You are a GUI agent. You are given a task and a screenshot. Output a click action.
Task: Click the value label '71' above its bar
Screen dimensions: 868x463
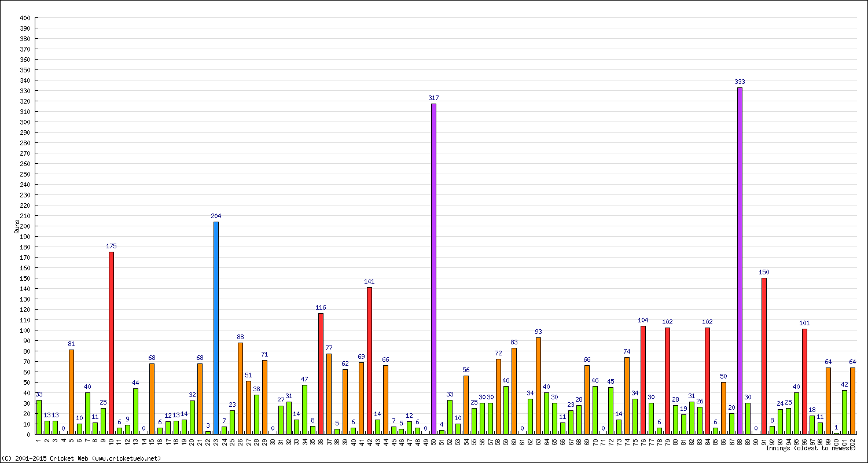pos(264,354)
